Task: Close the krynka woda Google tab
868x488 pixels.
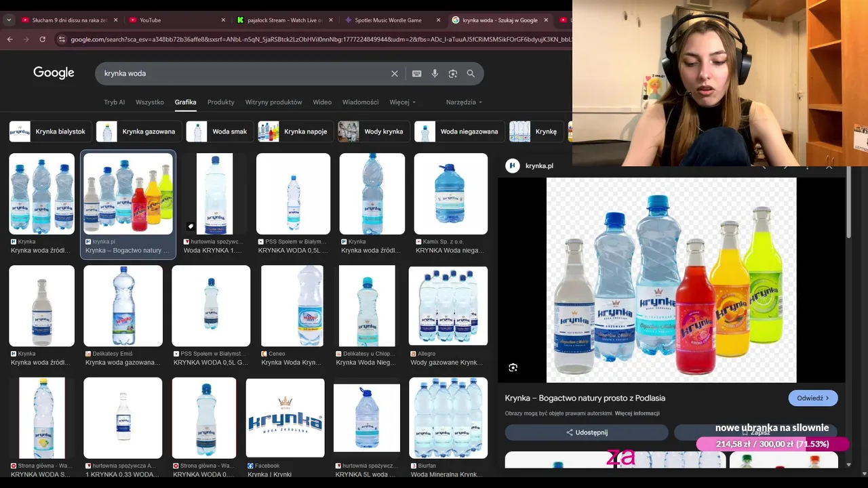Action: (546, 20)
